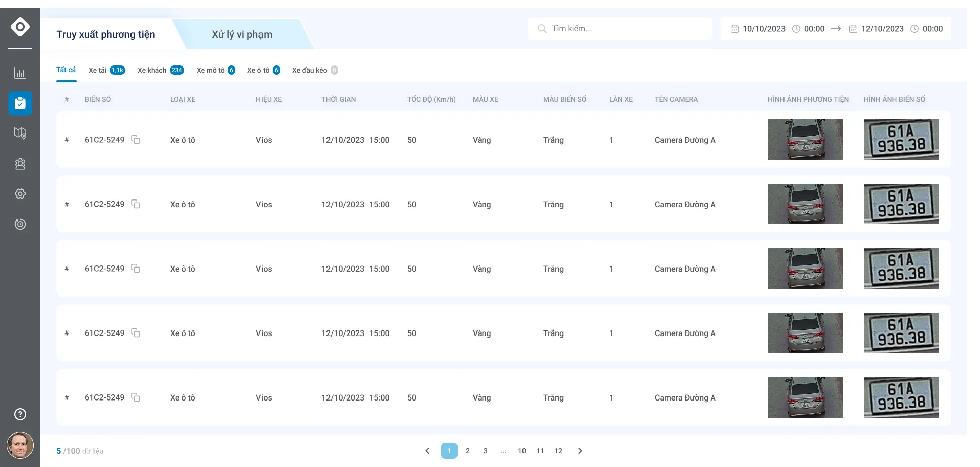Open settings gear in sidebar

(20, 194)
